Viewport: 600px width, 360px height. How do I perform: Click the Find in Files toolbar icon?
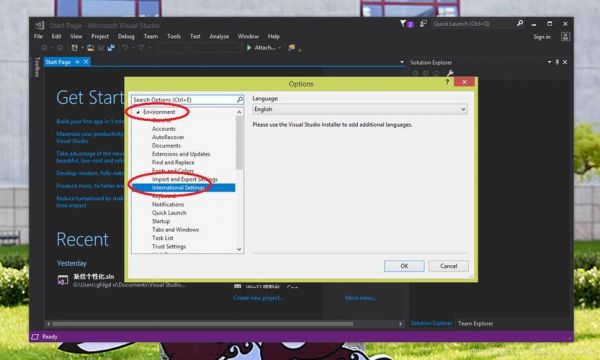point(292,48)
